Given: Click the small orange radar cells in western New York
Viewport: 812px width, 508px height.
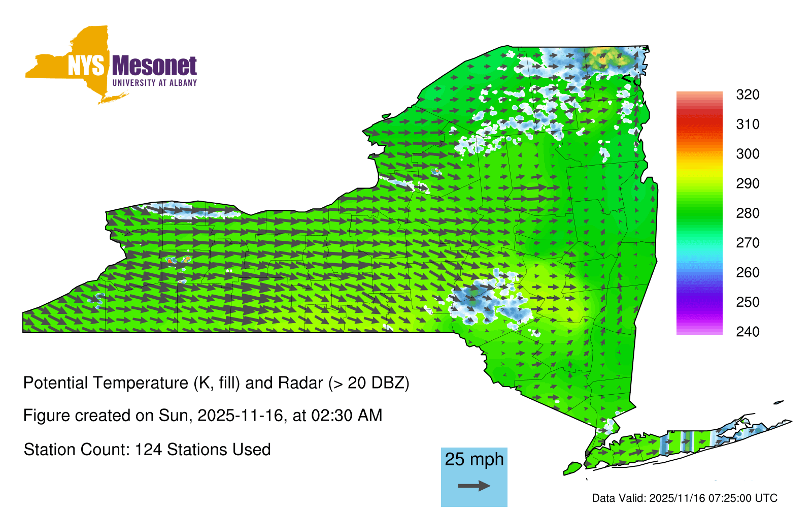Looking at the screenshot, I should pos(178,260).
